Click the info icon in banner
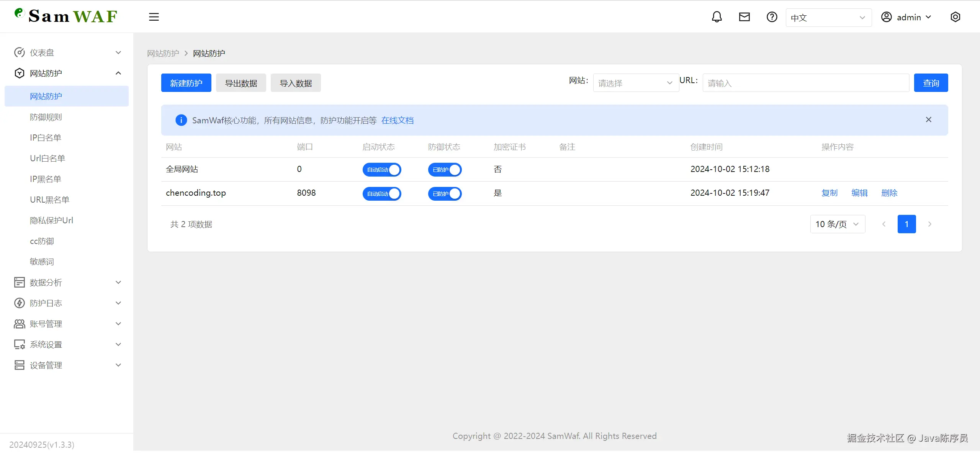This screenshot has width=980, height=455. (181, 120)
